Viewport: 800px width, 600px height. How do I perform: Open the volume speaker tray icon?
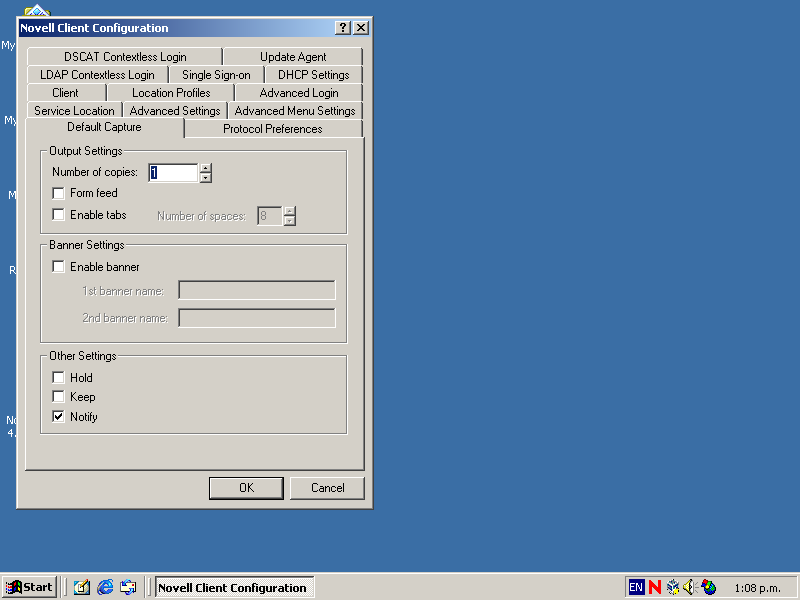(689, 587)
